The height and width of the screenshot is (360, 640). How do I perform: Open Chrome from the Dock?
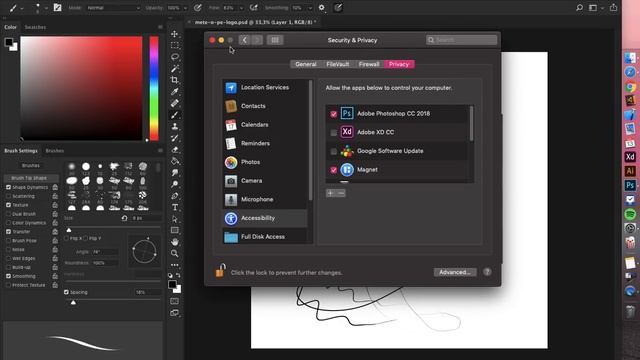click(630, 87)
